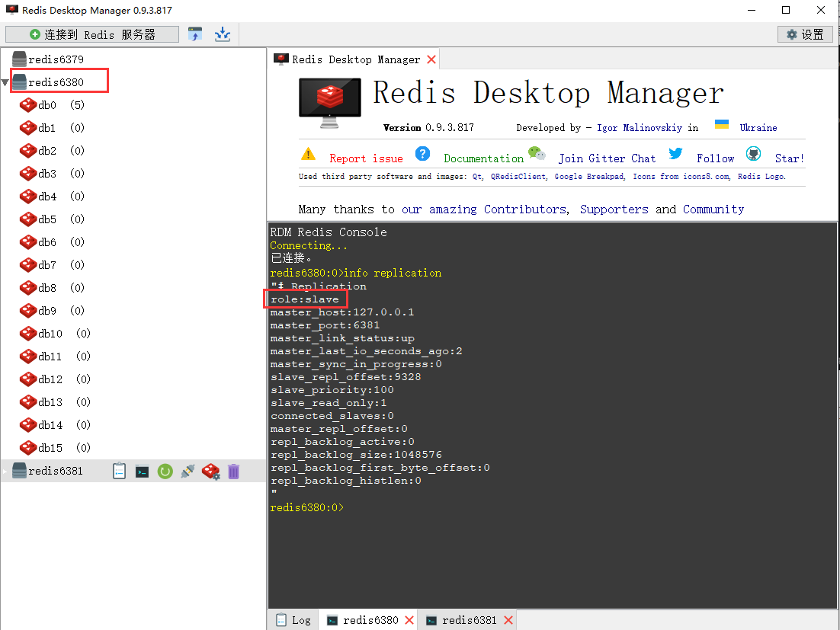Click the redis6379 server icon
Image resolution: width=840 pixels, height=630 pixels.
click(x=19, y=59)
